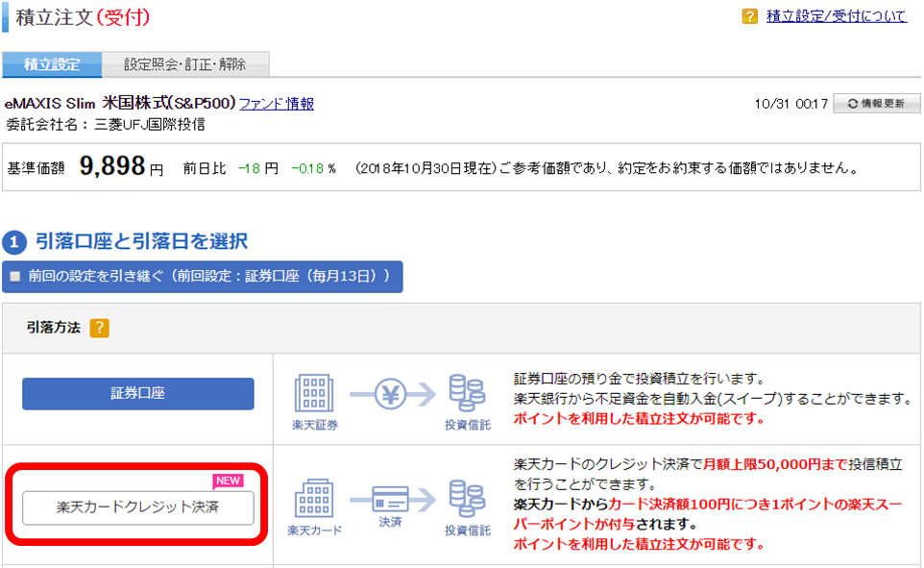Choose 楽天カードクレジット決済 button

coord(138,507)
